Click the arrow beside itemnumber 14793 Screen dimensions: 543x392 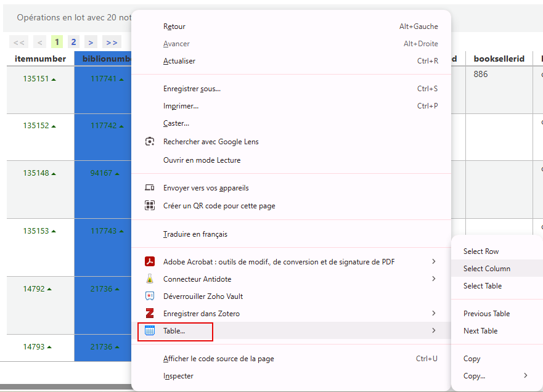click(49, 348)
